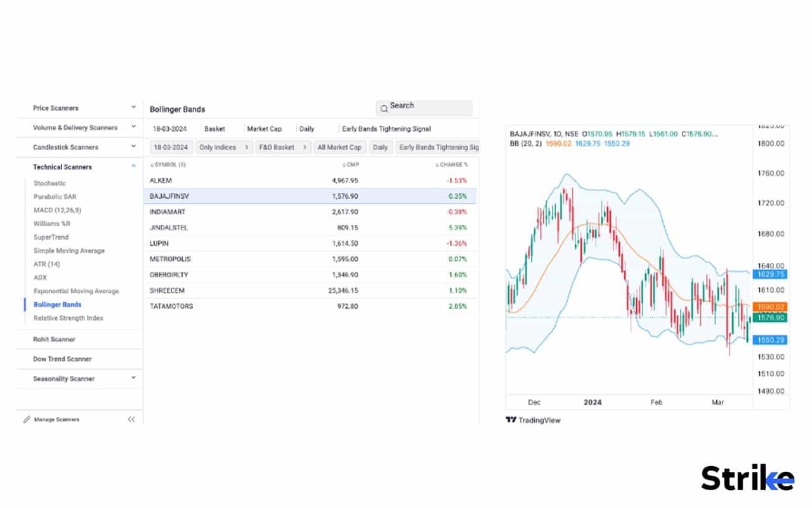Image resolution: width=812 pixels, height=508 pixels.
Task: Toggle the Daily timeframe filter chip
Action: click(x=381, y=147)
